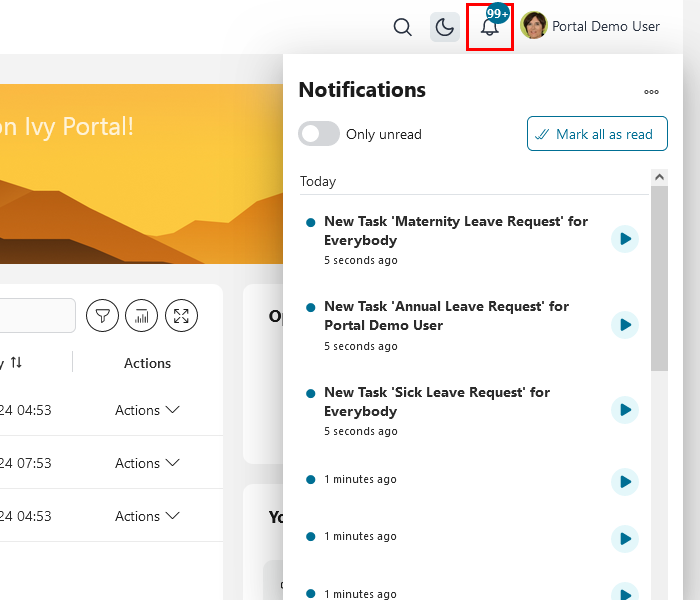Click the Actions column header

tap(147, 363)
